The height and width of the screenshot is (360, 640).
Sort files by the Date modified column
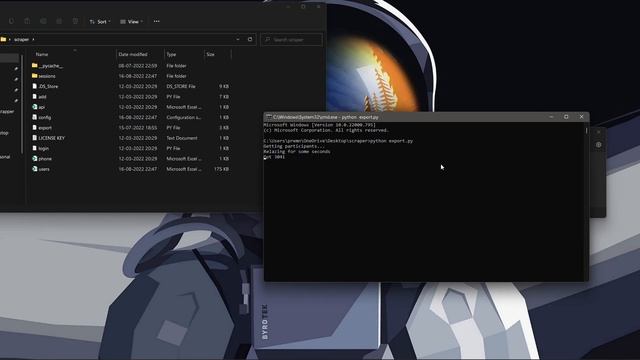[133, 54]
